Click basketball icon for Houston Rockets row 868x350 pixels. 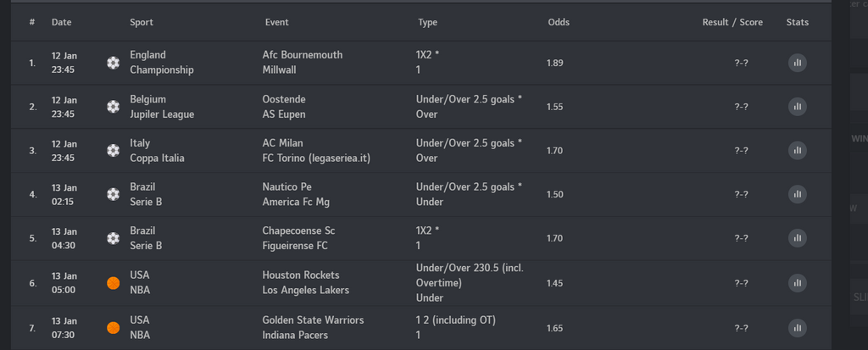(x=114, y=283)
